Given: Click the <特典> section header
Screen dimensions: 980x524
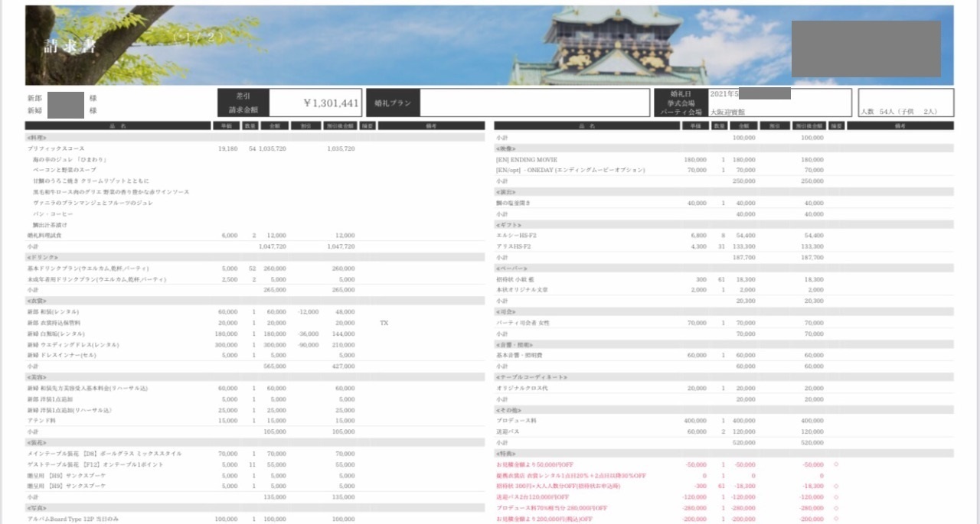Looking at the screenshot, I should (507, 454).
